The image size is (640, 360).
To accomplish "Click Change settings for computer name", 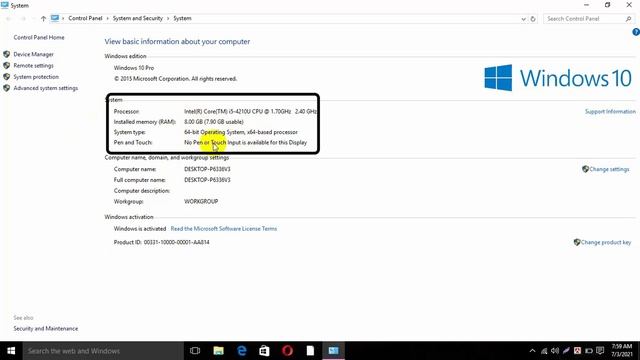I will [x=609, y=169].
